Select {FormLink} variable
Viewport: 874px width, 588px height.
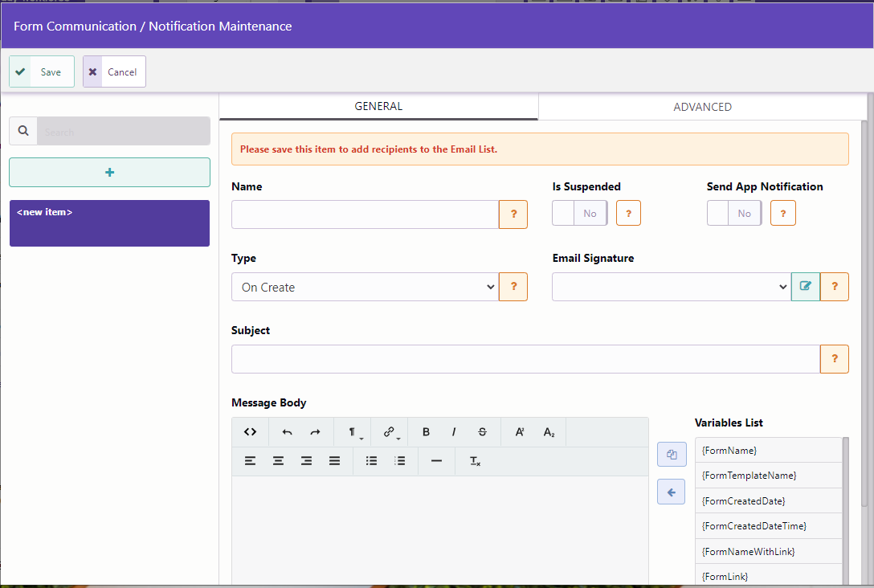(x=768, y=576)
